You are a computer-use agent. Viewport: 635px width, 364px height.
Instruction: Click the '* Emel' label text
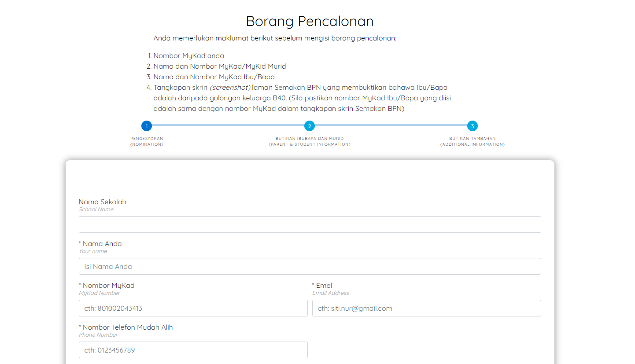point(322,285)
